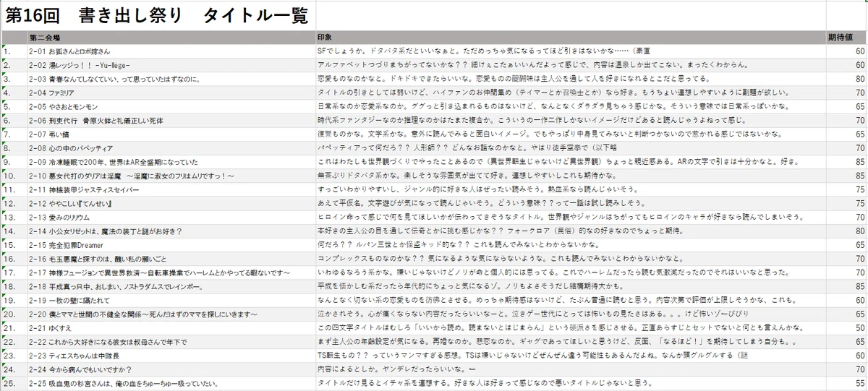Select impression cell starting 'SFでしょうか。ドタバタ系だといいなぁと'
868x391 pixels.
coord(571,51)
